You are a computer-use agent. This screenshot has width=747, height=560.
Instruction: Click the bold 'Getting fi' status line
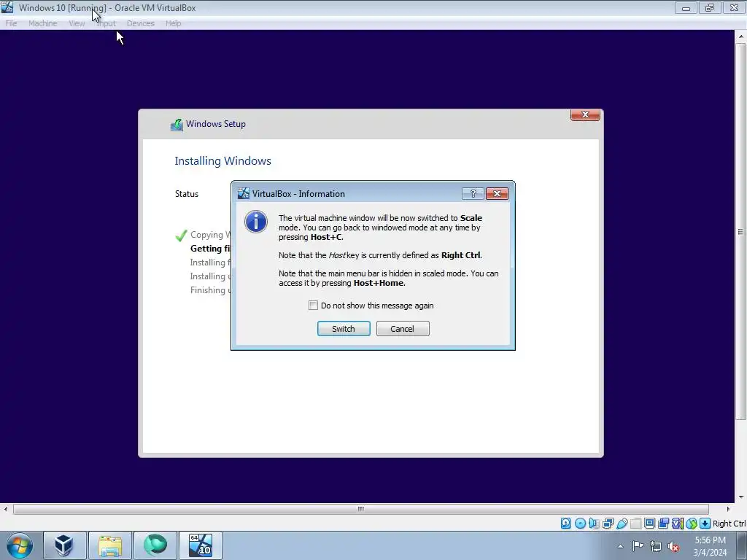pyautogui.click(x=210, y=248)
